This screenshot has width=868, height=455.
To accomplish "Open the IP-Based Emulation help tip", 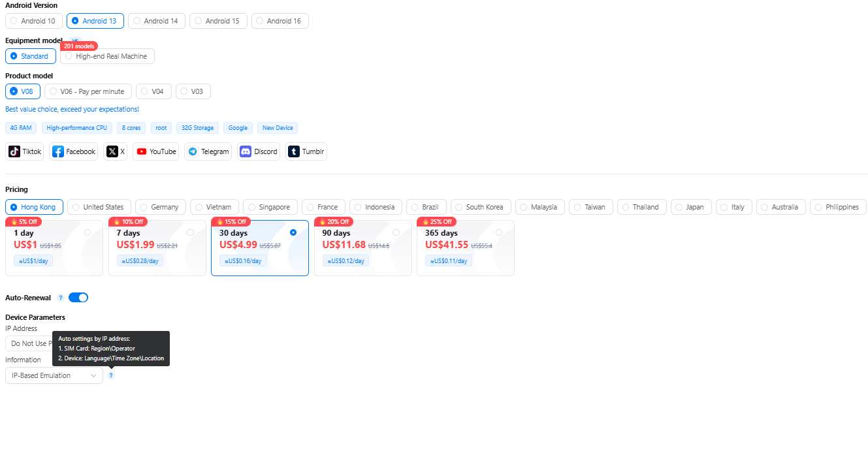I will (x=111, y=375).
